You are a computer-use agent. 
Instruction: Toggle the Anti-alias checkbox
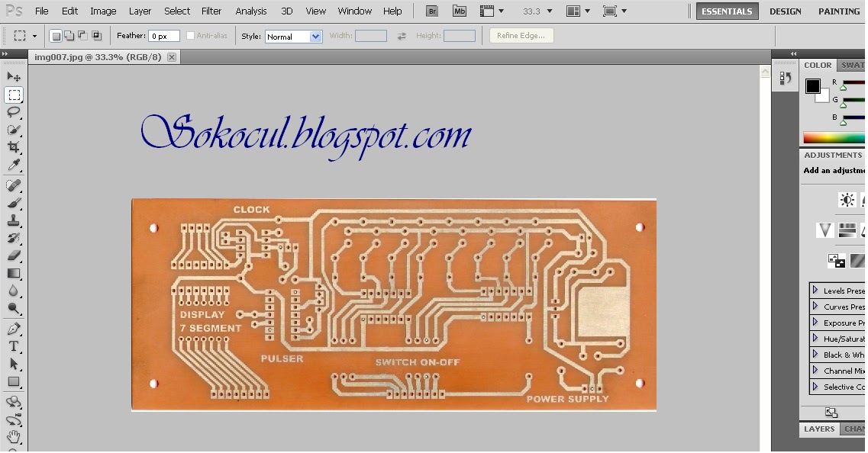[x=190, y=35]
